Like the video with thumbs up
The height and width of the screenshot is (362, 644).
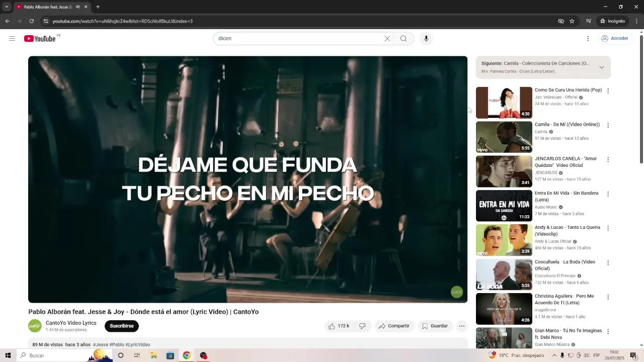click(339, 326)
